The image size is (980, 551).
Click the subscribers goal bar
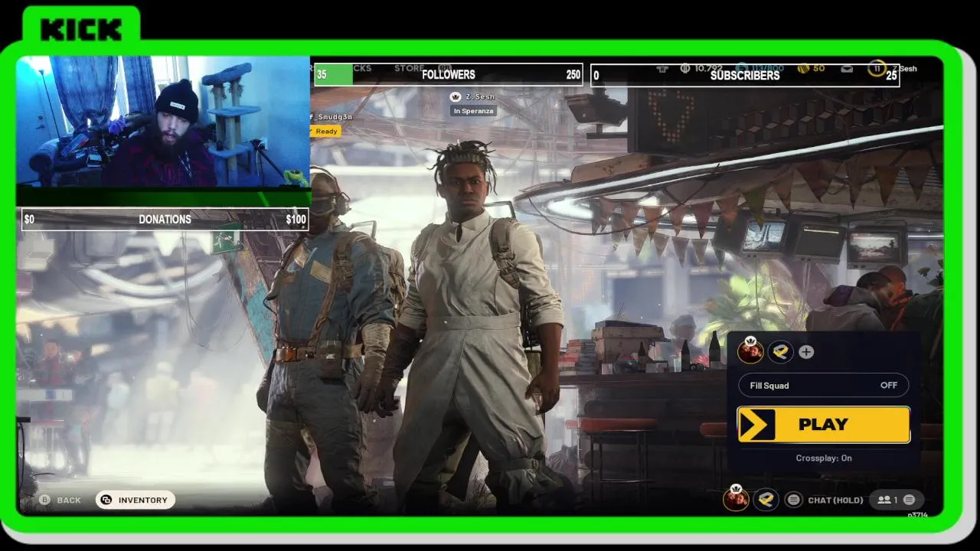click(745, 75)
